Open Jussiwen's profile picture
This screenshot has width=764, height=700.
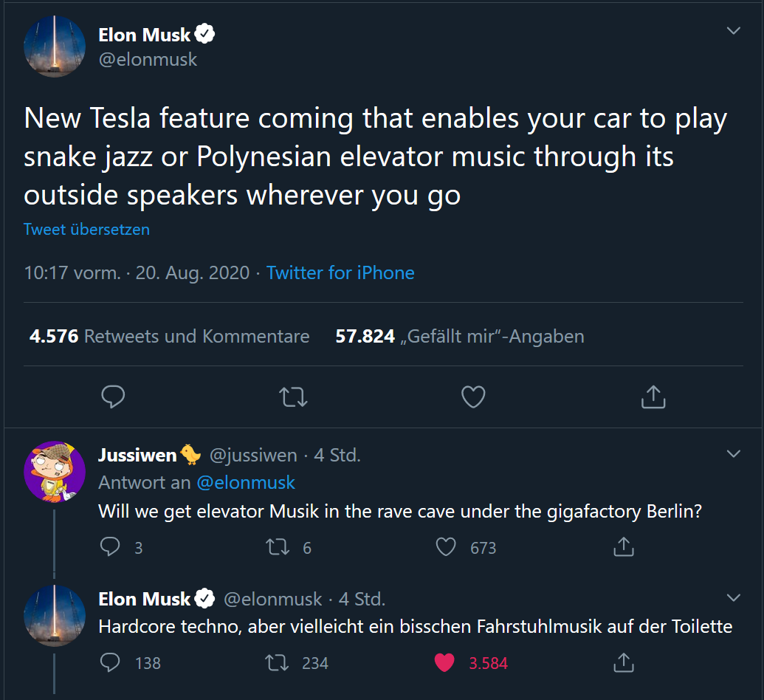55,471
